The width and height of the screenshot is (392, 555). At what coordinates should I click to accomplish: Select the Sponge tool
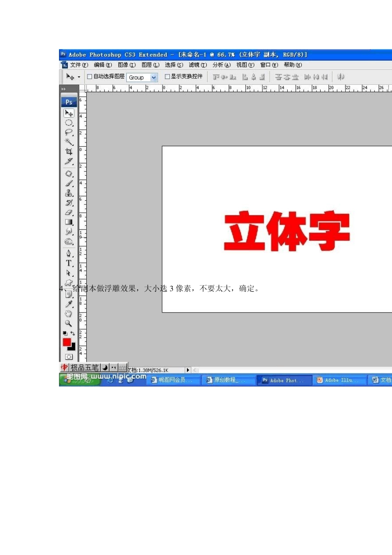click(x=68, y=242)
